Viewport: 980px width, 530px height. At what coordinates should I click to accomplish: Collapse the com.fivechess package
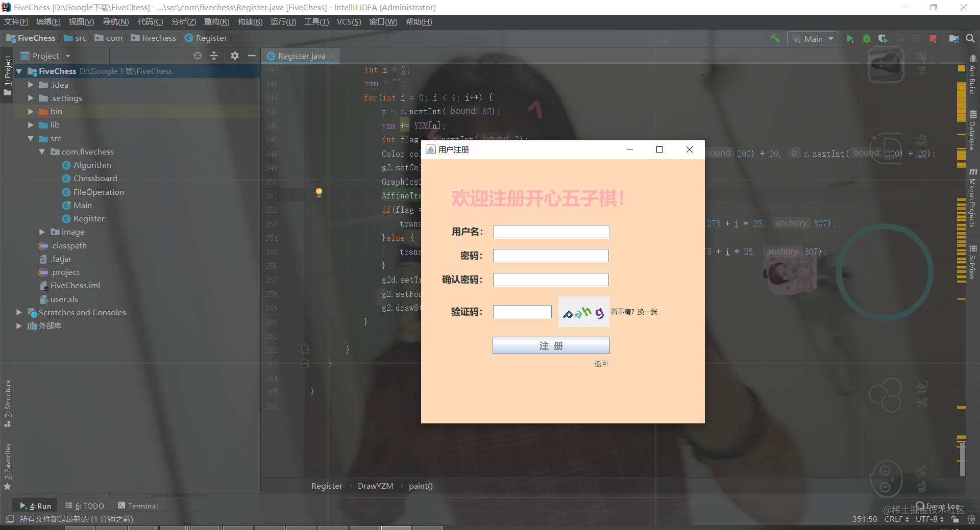[x=42, y=152]
